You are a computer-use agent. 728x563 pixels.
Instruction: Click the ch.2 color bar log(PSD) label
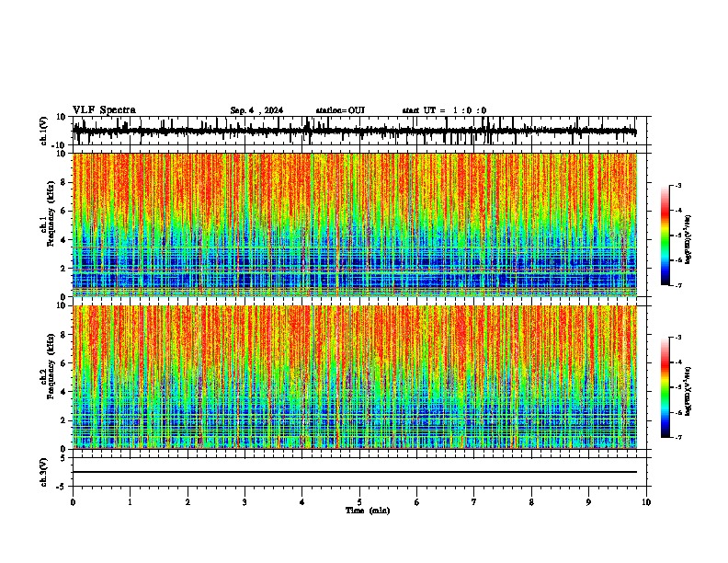pyautogui.click(x=688, y=391)
